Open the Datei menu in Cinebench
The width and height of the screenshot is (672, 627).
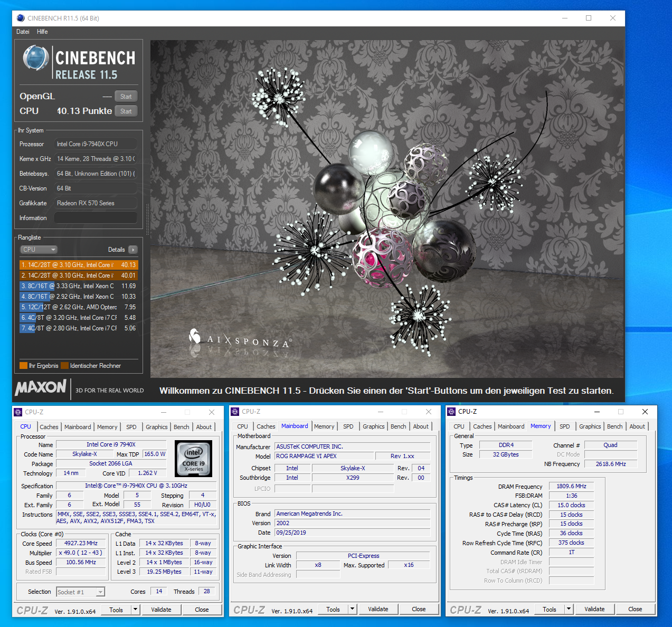pyautogui.click(x=23, y=32)
